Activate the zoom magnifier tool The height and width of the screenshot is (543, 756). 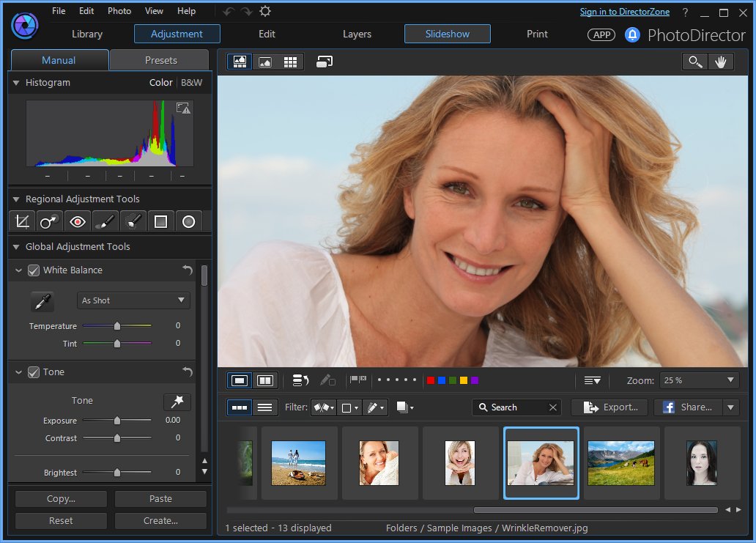click(695, 62)
